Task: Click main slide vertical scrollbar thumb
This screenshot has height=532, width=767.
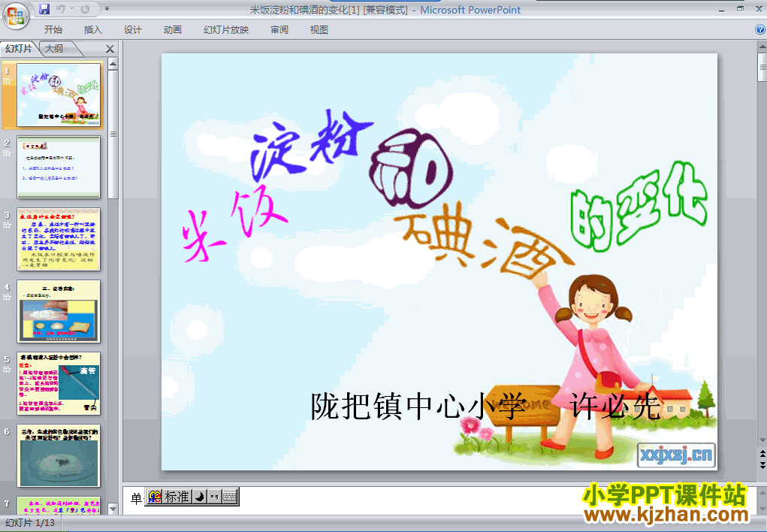Action: 762,67
